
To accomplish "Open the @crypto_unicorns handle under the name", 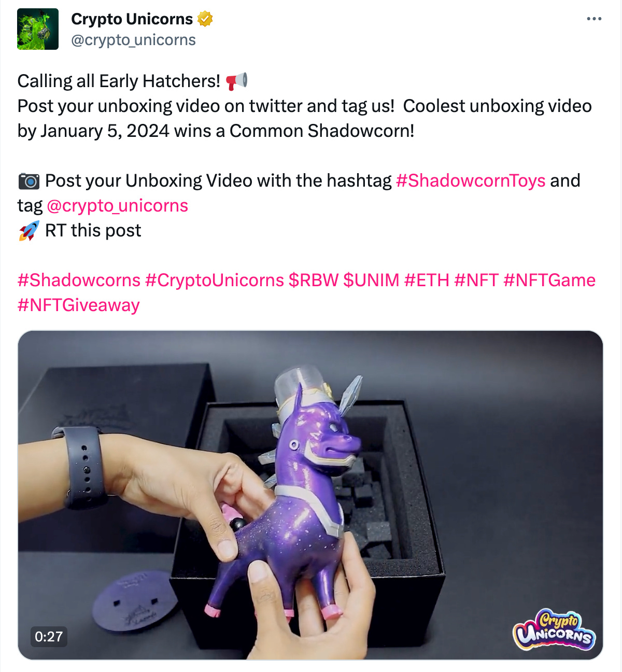I will pos(133,40).
